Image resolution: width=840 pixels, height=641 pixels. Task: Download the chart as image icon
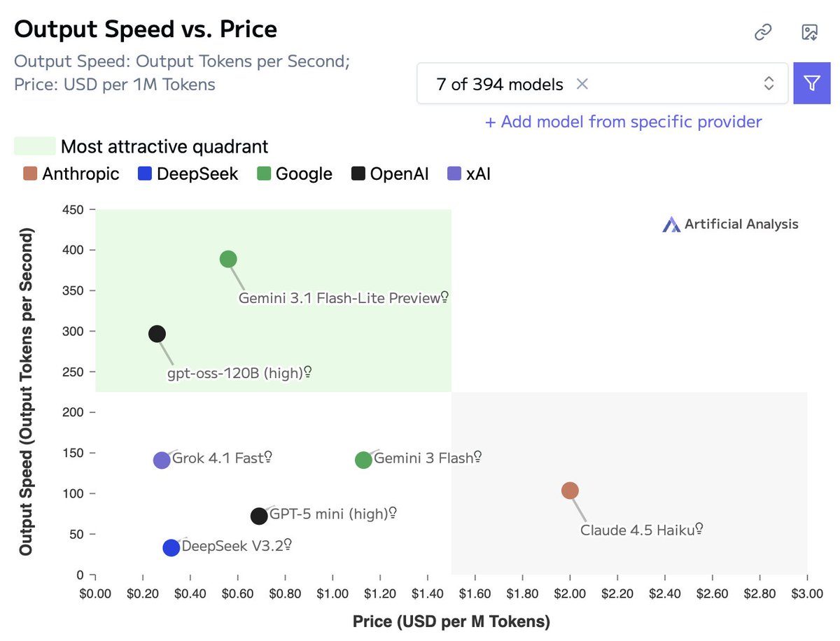tap(809, 32)
